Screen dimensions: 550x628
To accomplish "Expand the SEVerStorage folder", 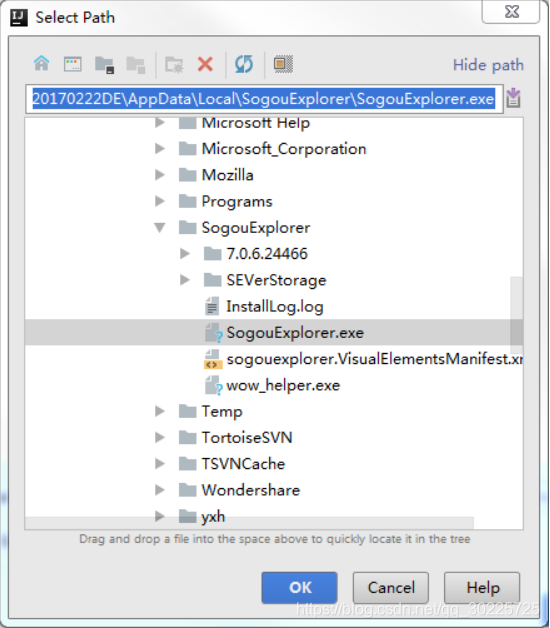I will click(x=185, y=280).
